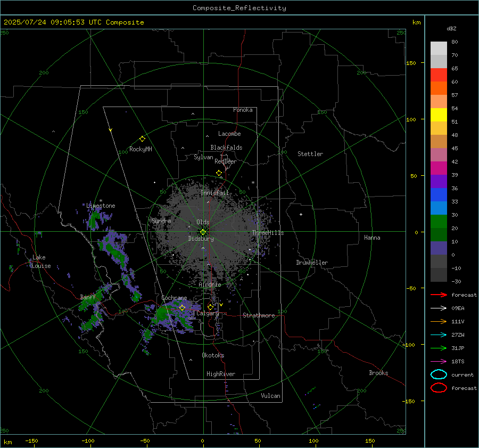The height and width of the screenshot is (448, 479).
Task: Click the km label at top right
Action: (416, 22)
